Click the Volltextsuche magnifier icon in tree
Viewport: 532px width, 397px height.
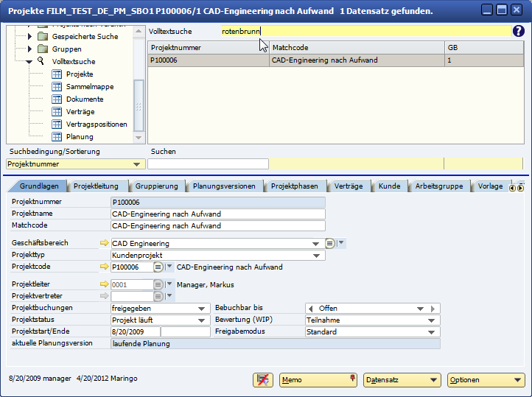click(x=41, y=61)
